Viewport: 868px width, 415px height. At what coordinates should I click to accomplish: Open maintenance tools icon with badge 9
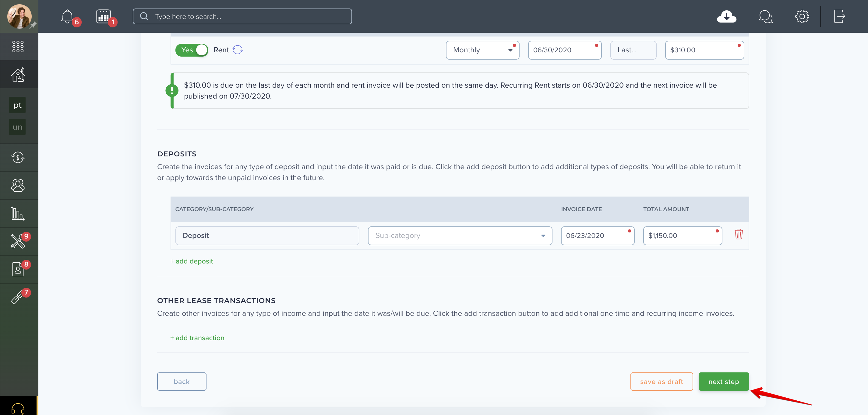(x=18, y=241)
